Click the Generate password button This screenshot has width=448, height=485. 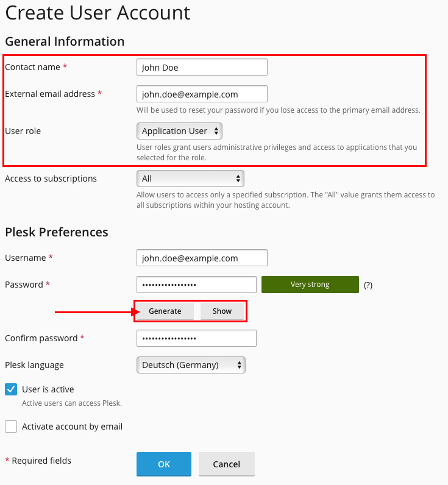coord(165,311)
